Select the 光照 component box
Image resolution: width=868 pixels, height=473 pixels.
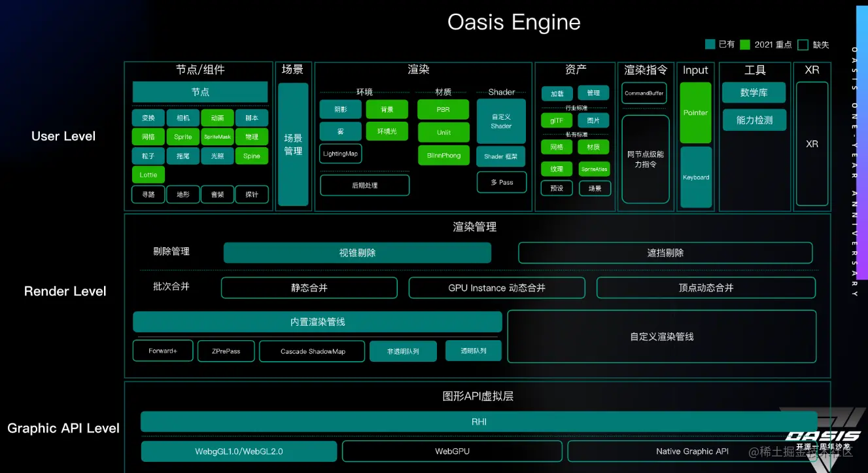(x=218, y=156)
